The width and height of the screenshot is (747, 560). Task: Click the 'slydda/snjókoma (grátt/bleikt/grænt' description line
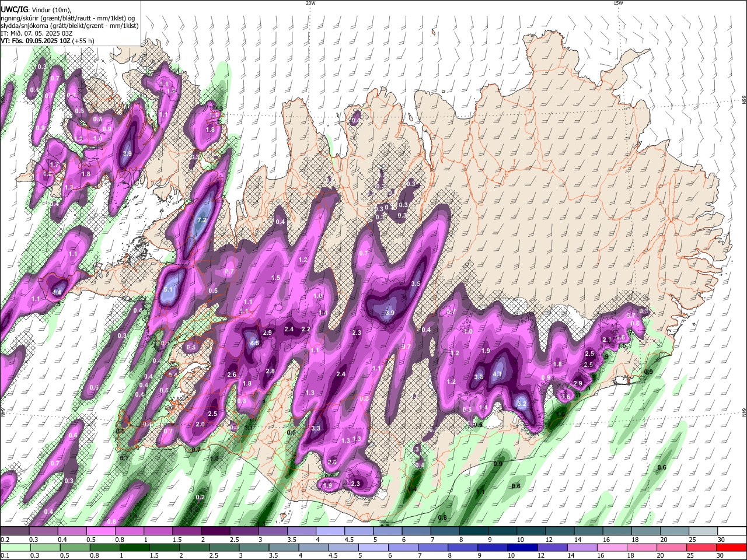(69, 26)
